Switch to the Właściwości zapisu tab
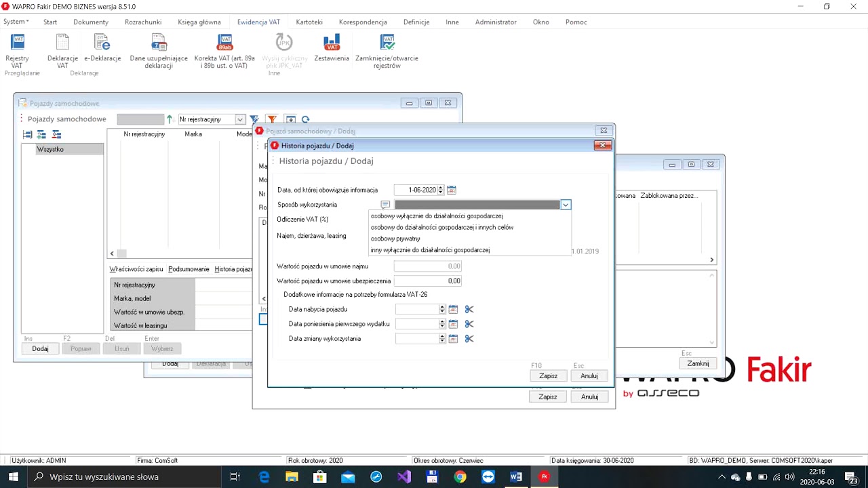This screenshot has height=488, width=868. [136, 269]
